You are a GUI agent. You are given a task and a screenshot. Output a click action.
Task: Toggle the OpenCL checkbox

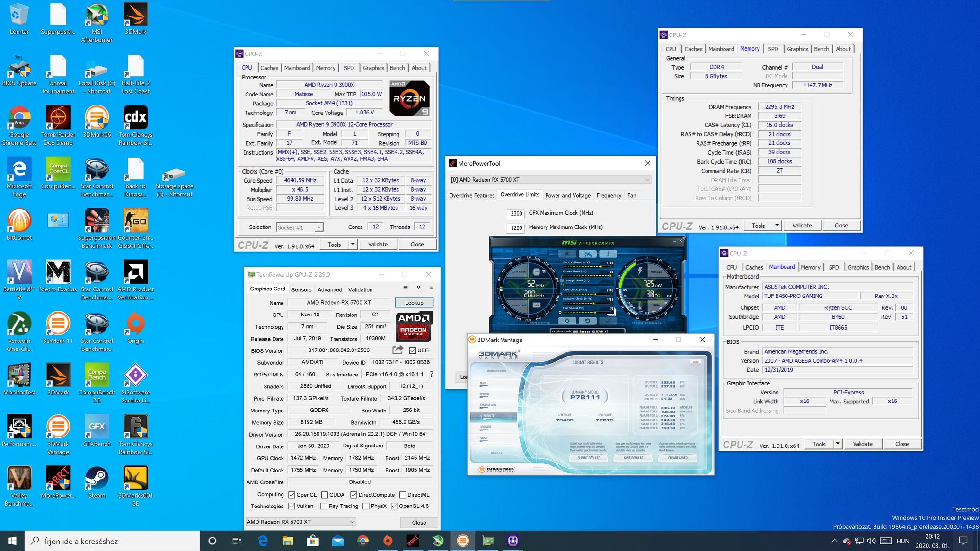coord(292,495)
